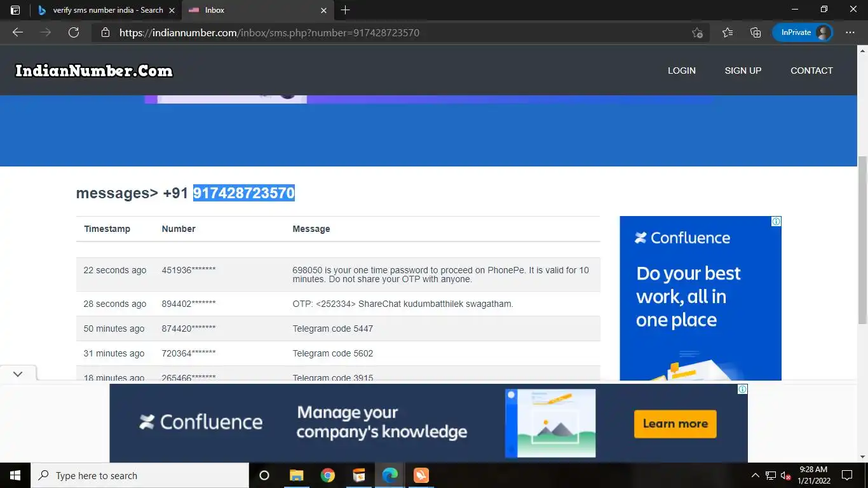
Task: Click sender number 874420*******
Action: (x=189, y=329)
